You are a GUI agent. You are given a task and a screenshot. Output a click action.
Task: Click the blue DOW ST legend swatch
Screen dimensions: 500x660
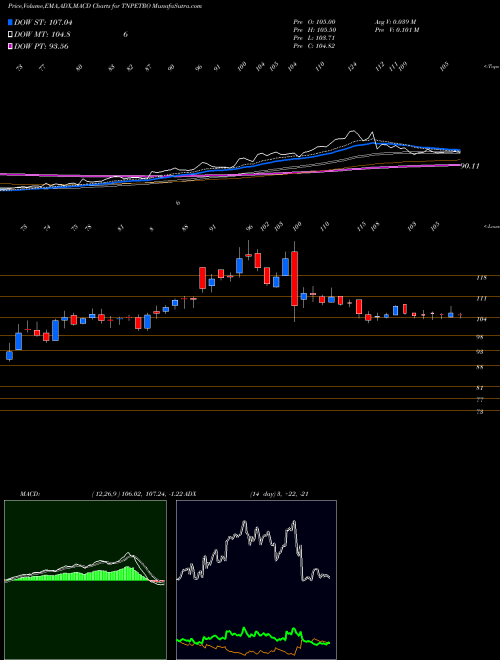coord(10,23)
